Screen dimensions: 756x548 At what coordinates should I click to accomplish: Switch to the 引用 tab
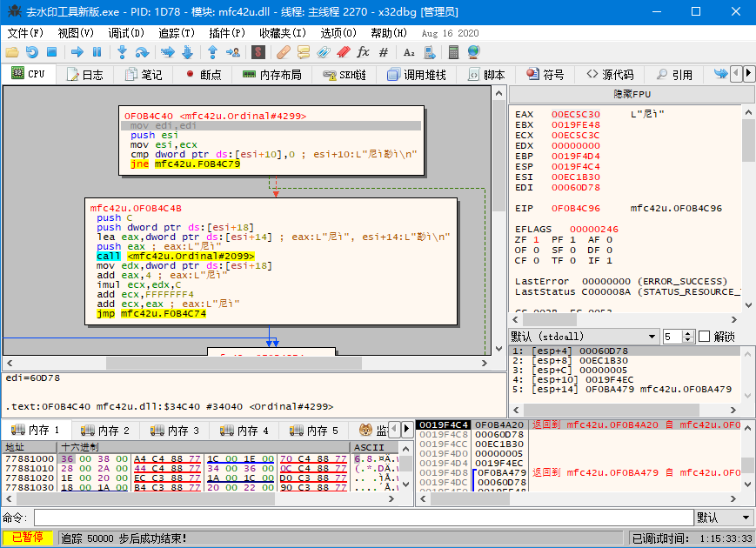coord(674,75)
